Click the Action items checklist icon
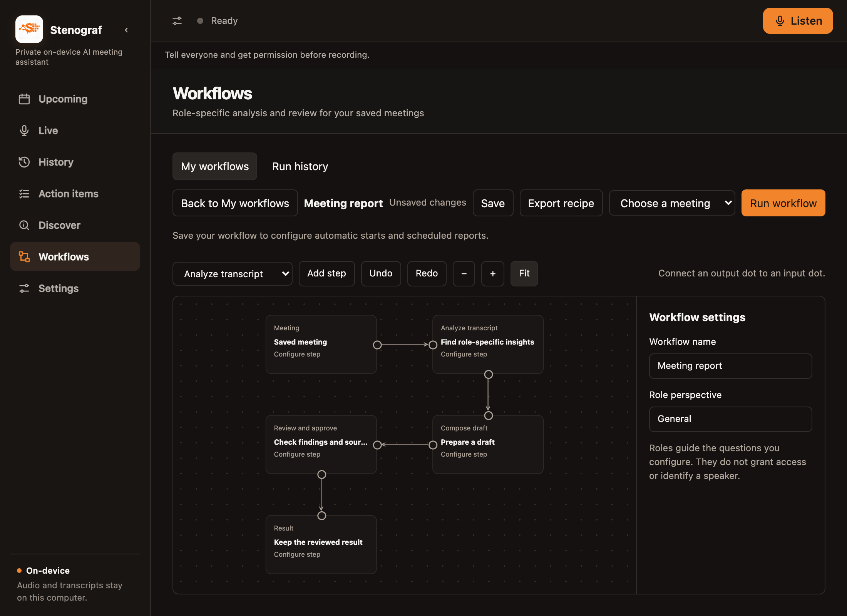Image resolution: width=847 pixels, height=616 pixels. coord(24,194)
